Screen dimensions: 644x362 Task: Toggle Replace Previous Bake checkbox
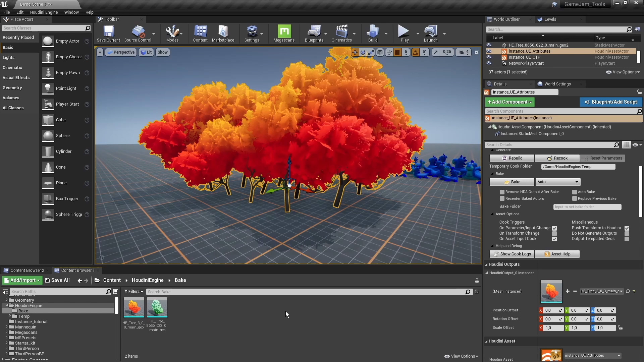tap(574, 198)
